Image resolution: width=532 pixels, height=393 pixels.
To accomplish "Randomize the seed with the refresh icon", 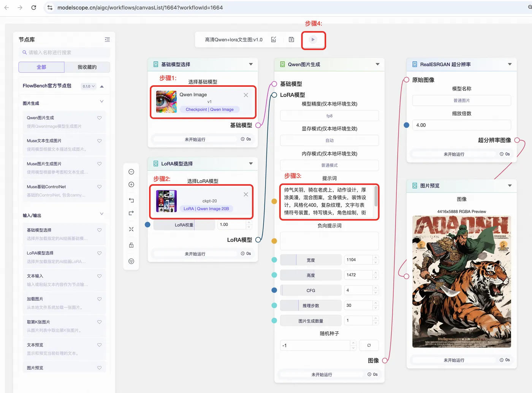I will pos(369,345).
